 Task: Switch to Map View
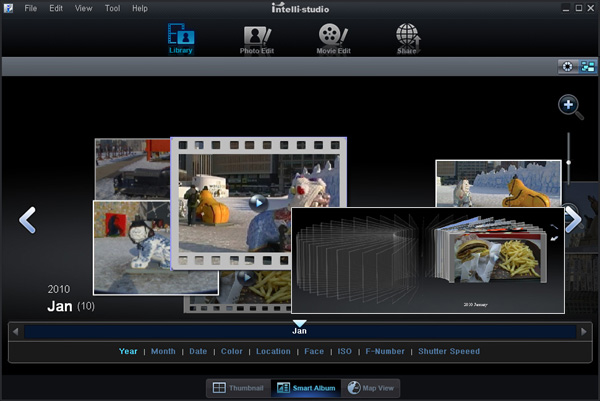(371, 388)
